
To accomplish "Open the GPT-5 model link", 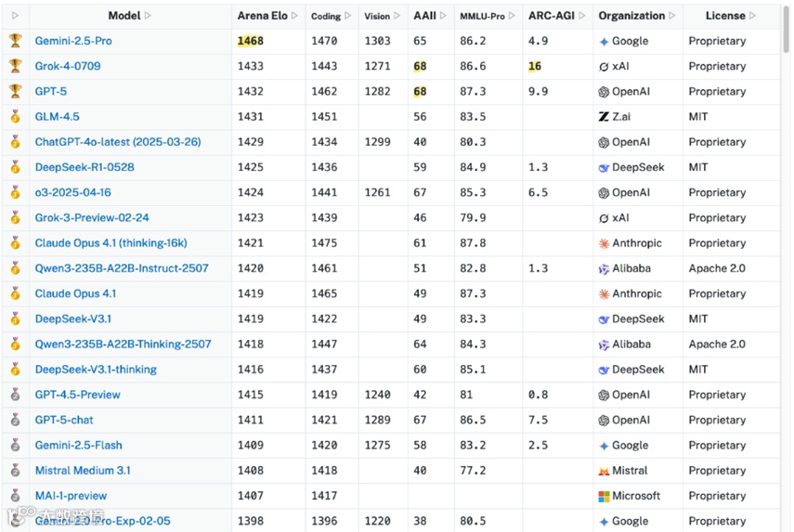I will pyautogui.click(x=51, y=91).
